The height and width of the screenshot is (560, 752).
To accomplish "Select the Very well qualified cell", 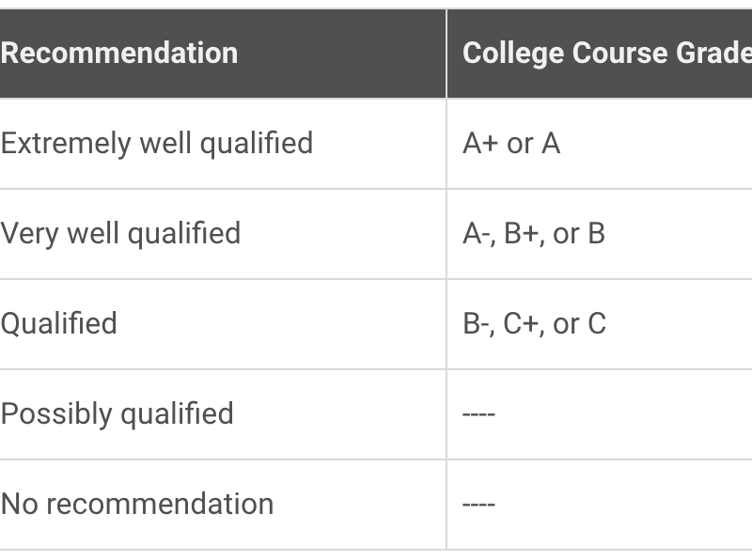I will tap(223, 234).
